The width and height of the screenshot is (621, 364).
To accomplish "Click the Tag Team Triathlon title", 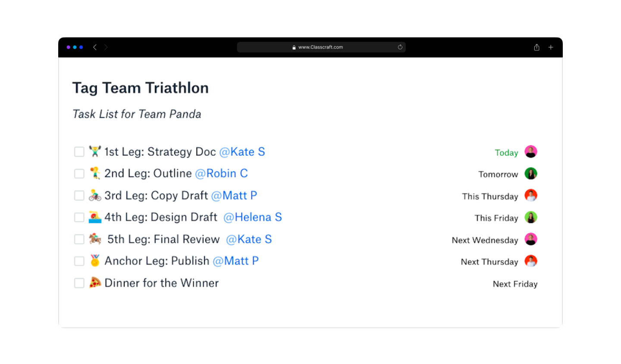I will point(140,88).
